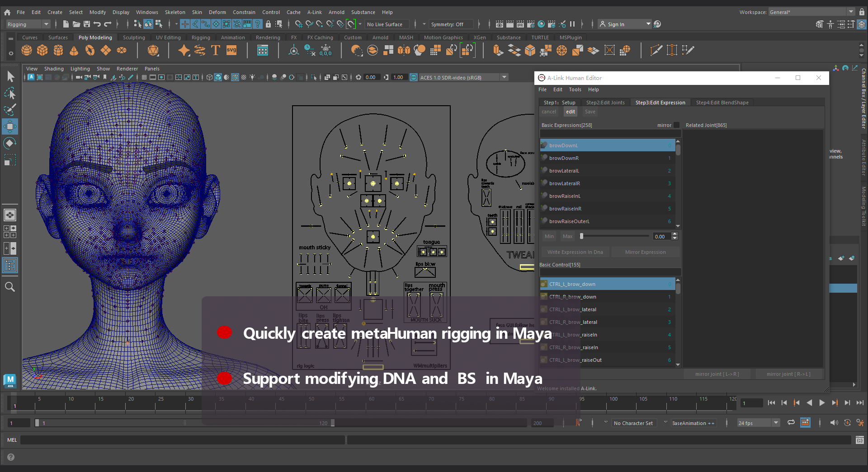The image size is (868, 472).
Task: Click the SVG shelf icon
Action: click(x=231, y=51)
